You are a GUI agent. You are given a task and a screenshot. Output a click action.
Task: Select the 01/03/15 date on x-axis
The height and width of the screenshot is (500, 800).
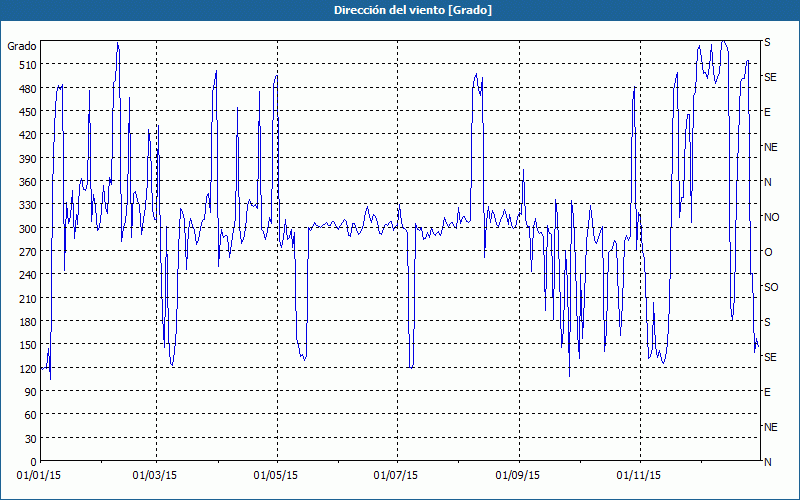pyautogui.click(x=155, y=476)
